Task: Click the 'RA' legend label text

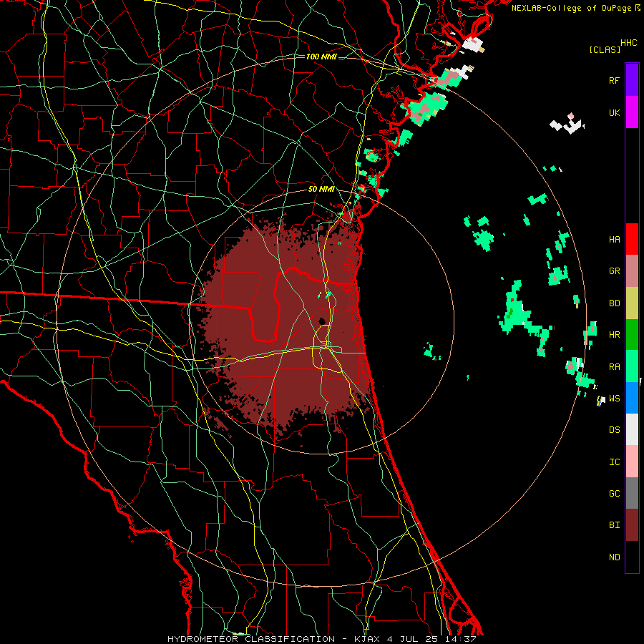Action: (614, 367)
